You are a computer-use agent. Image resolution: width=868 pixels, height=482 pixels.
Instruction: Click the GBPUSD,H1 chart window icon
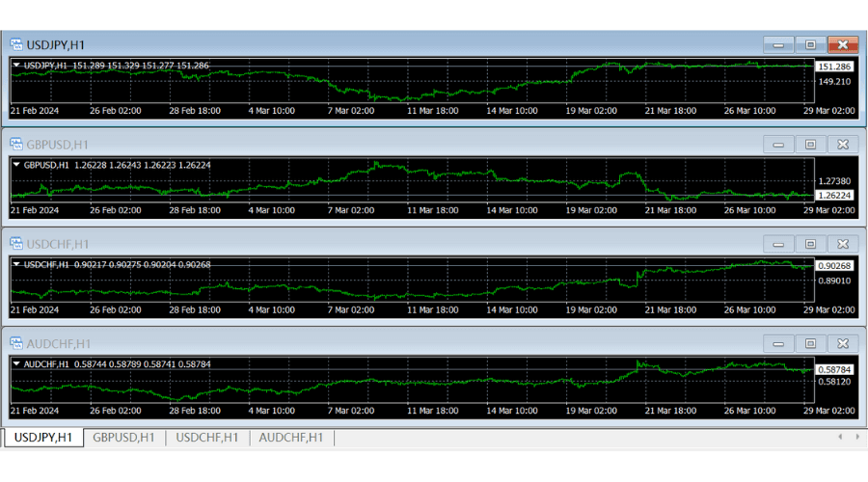pos(16,145)
